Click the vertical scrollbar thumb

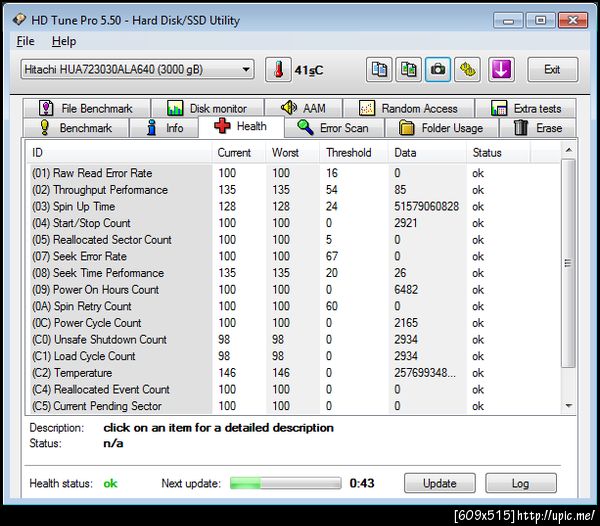pos(569,263)
